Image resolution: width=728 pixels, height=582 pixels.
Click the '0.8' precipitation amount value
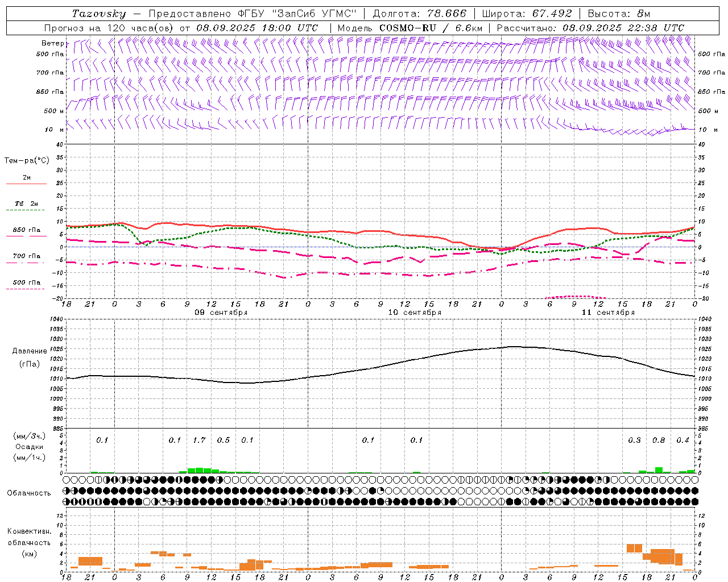(x=659, y=440)
